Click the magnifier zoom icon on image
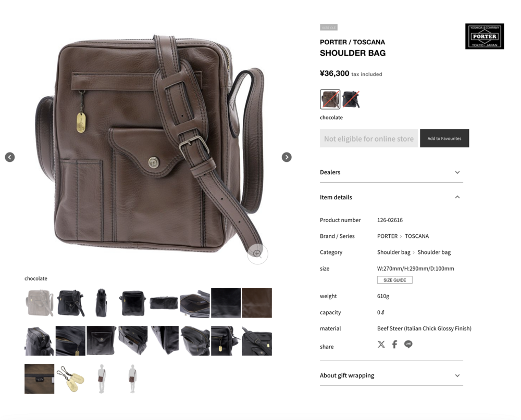521x420 pixels. coord(257,254)
